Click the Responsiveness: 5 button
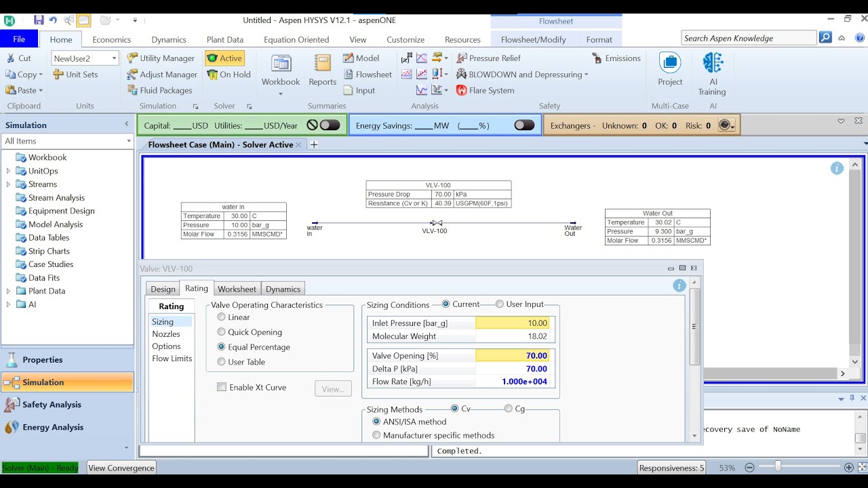This screenshot has height=488, width=868. [672, 468]
